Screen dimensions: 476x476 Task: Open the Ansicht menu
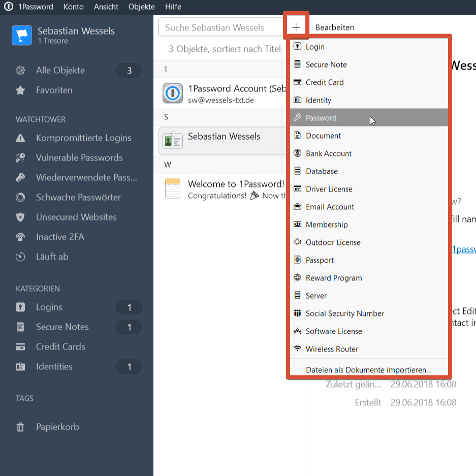tap(106, 7)
